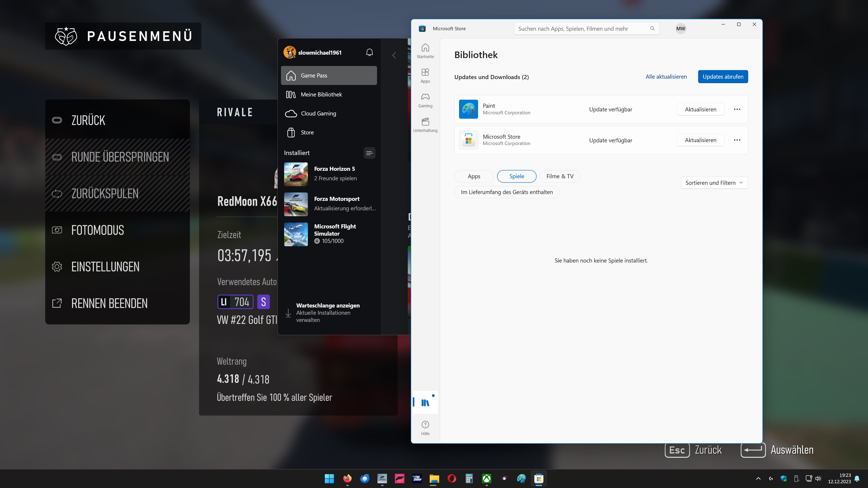Viewport: 868px width, 488px height.
Task: Click slowmichael1961 profile avatar
Action: (x=289, y=53)
